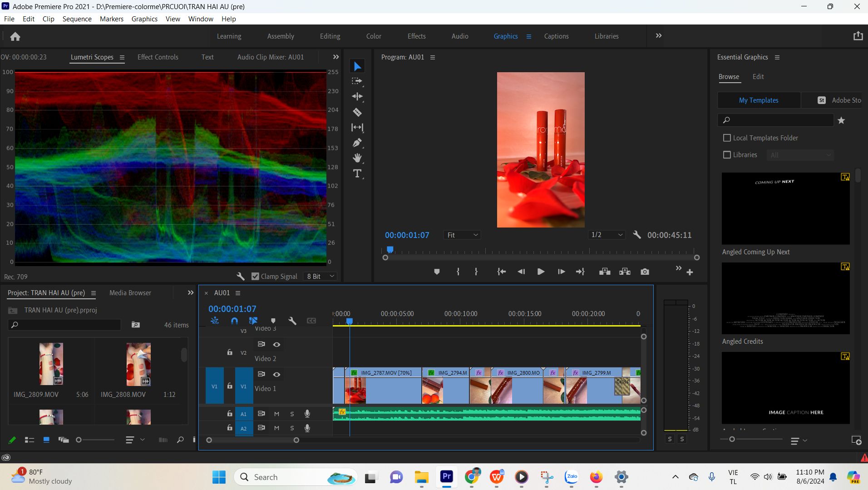Click the Export Frame camera icon
Screen dimensions: 868x490
click(645, 272)
